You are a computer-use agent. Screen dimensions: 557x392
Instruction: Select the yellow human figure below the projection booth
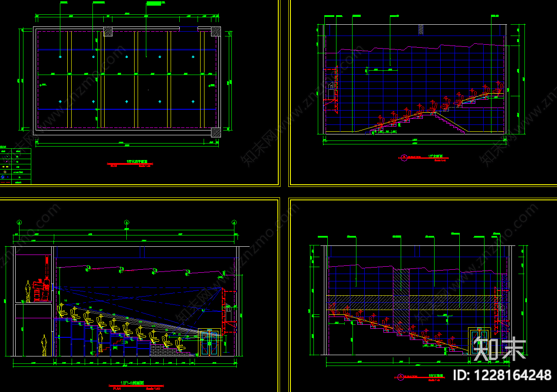coord(43,346)
